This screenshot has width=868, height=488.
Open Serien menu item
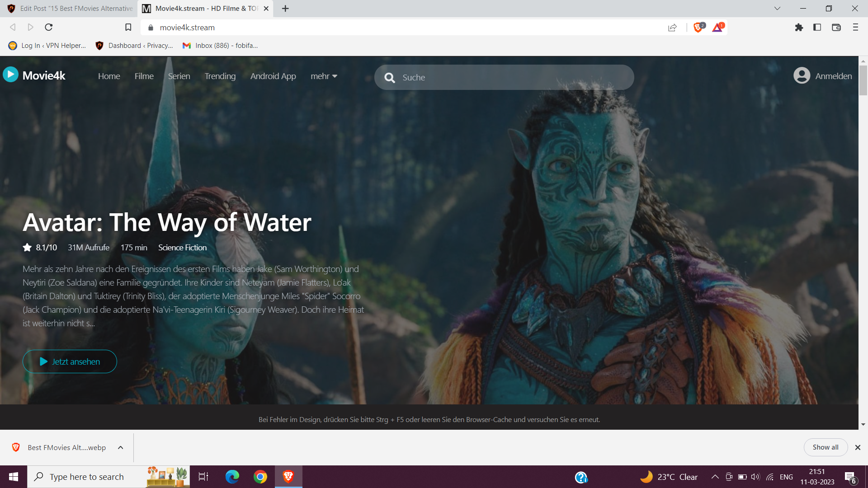[179, 76]
